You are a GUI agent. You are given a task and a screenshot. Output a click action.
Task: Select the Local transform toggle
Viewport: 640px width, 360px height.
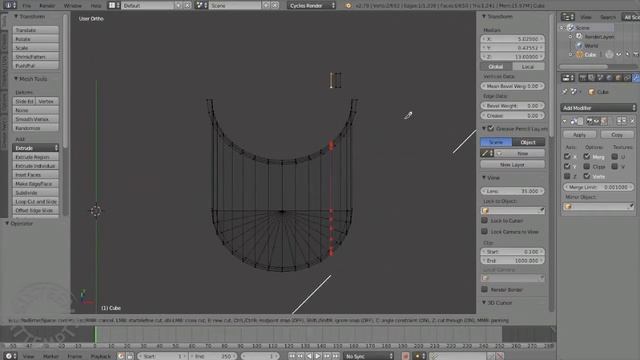(528, 67)
